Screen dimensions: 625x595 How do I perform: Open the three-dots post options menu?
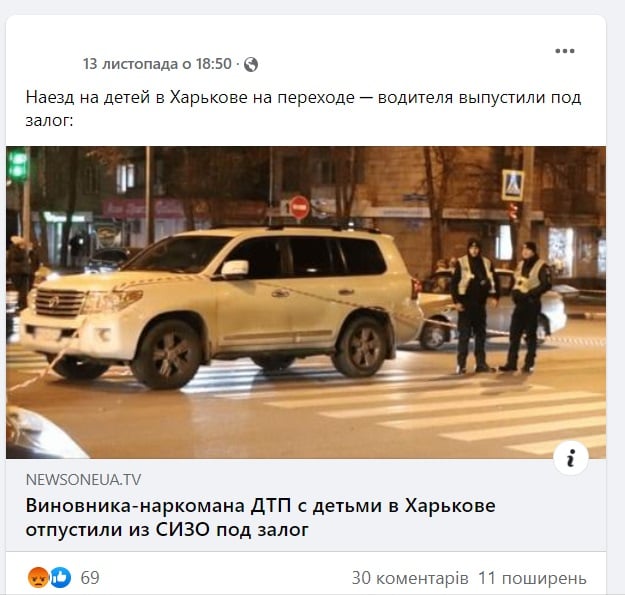tap(564, 51)
